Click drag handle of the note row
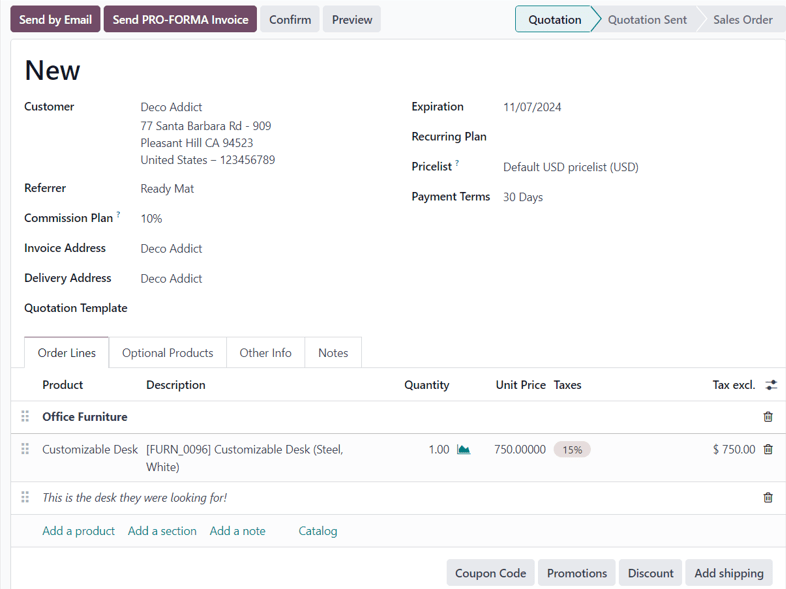This screenshot has width=786, height=589. pyautogui.click(x=25, y=498)
